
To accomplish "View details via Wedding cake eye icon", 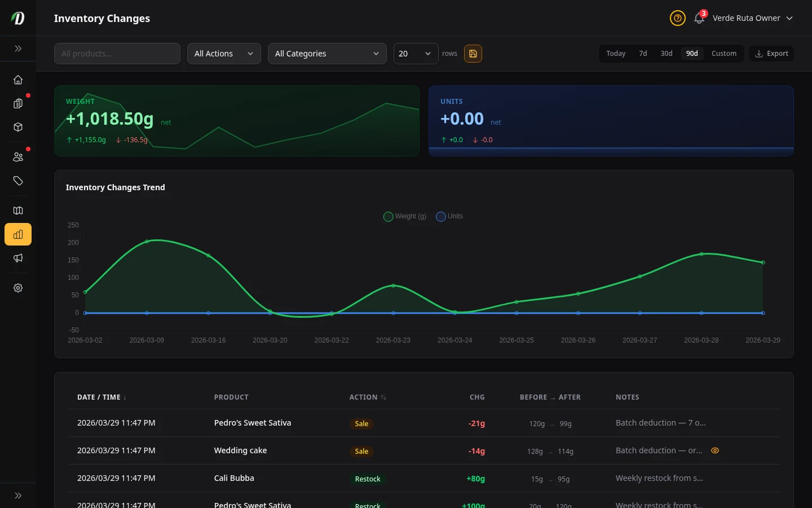I will click(x=715, y=450).
